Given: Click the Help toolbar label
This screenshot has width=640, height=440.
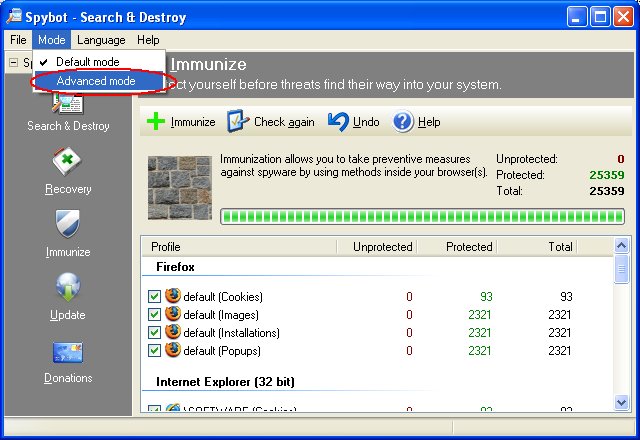Looking at the screenshot, I should pos(429,122).
